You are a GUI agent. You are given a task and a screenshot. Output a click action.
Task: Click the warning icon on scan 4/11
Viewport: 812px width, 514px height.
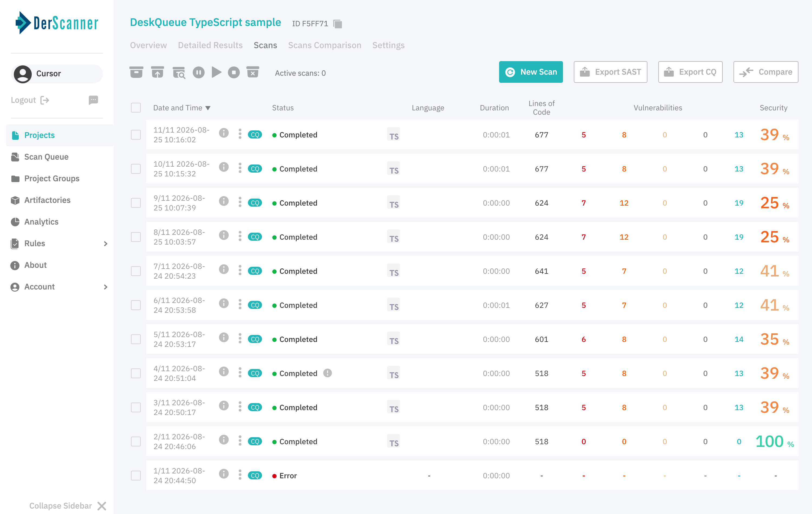[328, 373]
